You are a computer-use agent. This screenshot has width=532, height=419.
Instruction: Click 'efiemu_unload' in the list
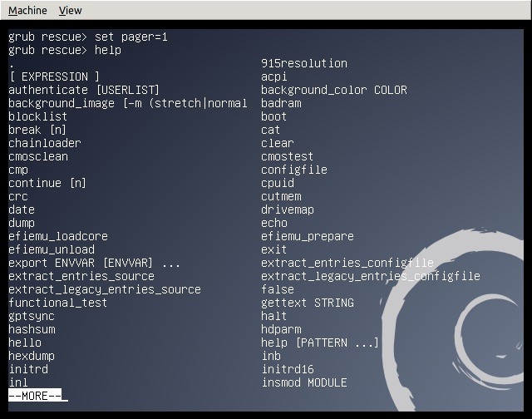52,249
